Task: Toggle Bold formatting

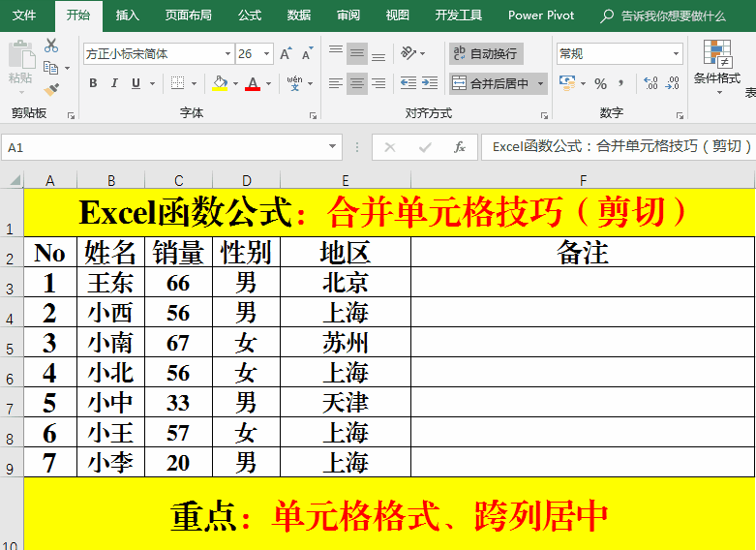Action: [x=93, y=84]
